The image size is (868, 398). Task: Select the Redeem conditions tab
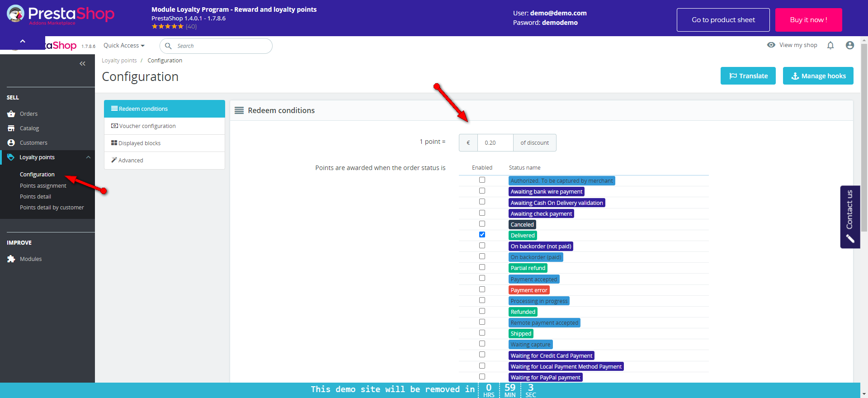click(165, 109)
